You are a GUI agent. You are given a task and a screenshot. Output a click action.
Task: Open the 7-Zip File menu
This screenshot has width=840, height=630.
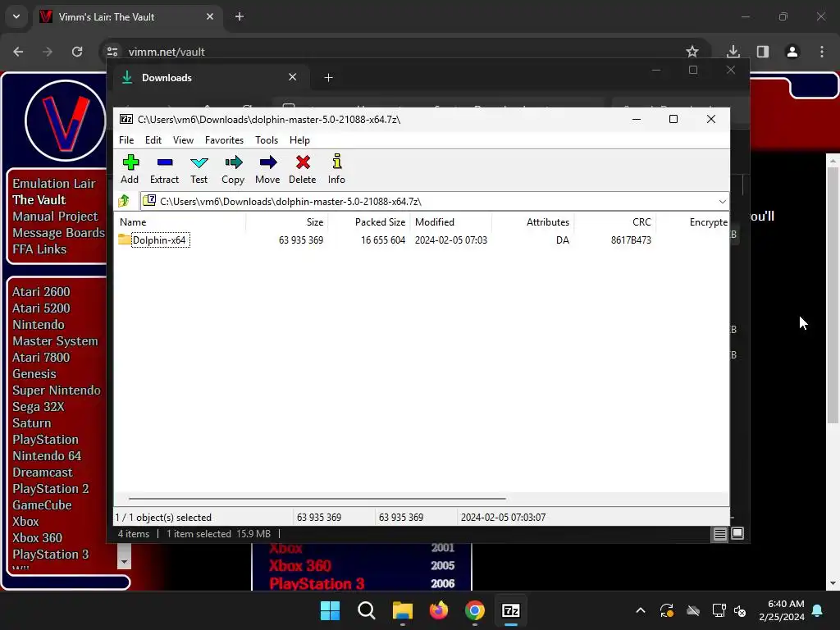126,139
